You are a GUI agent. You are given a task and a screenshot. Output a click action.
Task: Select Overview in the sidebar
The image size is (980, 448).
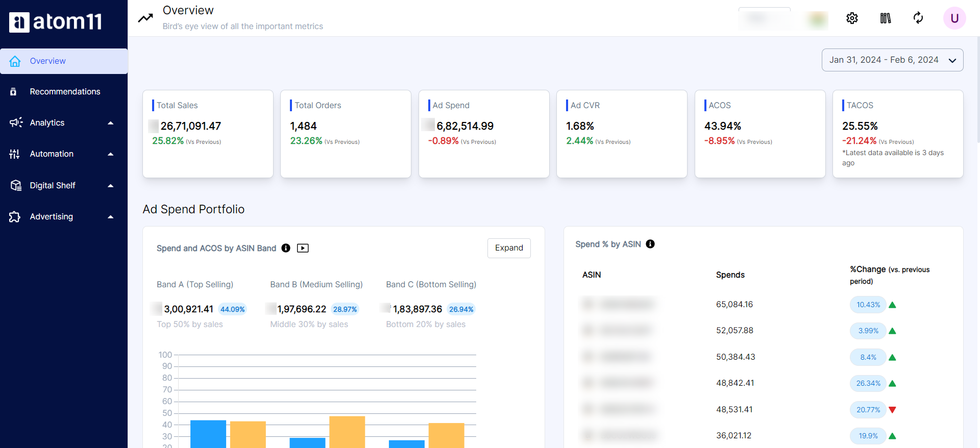[x=47, y=61]
